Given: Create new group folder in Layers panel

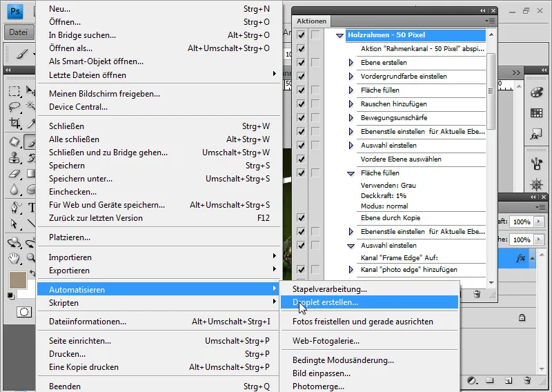Looking at the screenshot, I should [490, 380].
